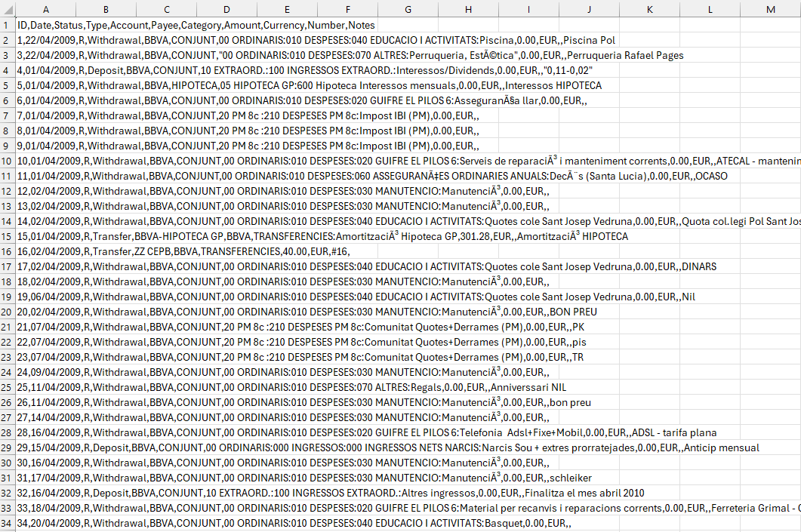Click column G header
The height and width of the screenshot is (532, 801).
(408, 9)
